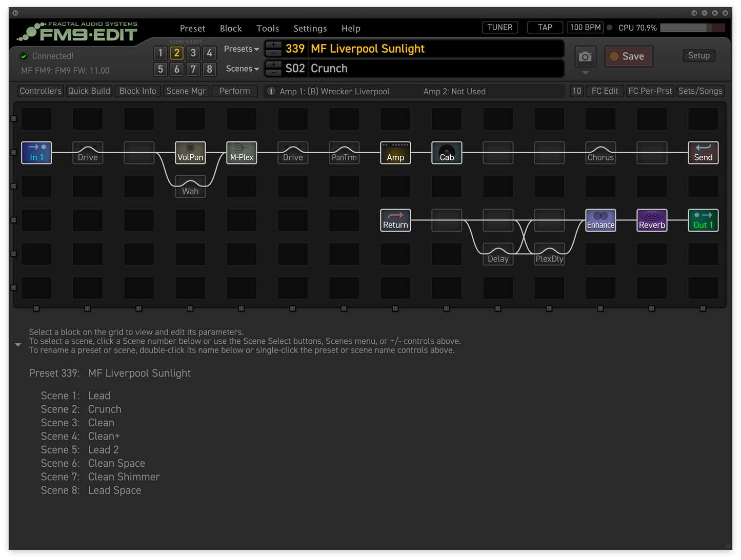Decrement preset with the minus button
Screen dimensions: 741x560
273,53
